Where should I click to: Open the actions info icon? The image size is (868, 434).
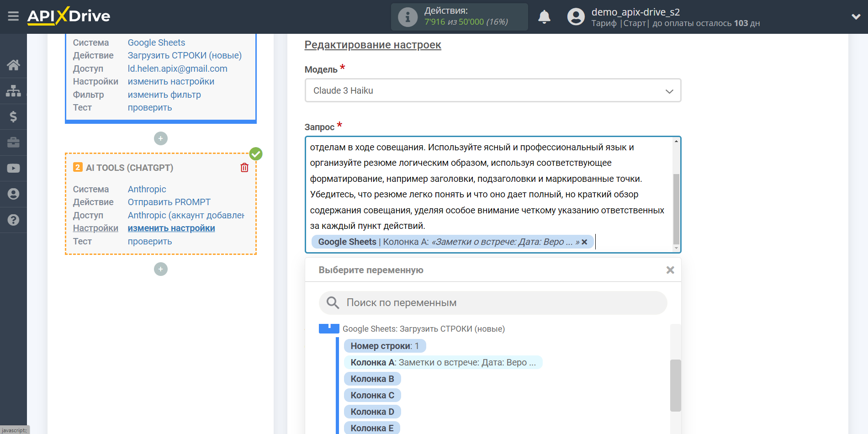coord(408,17)
